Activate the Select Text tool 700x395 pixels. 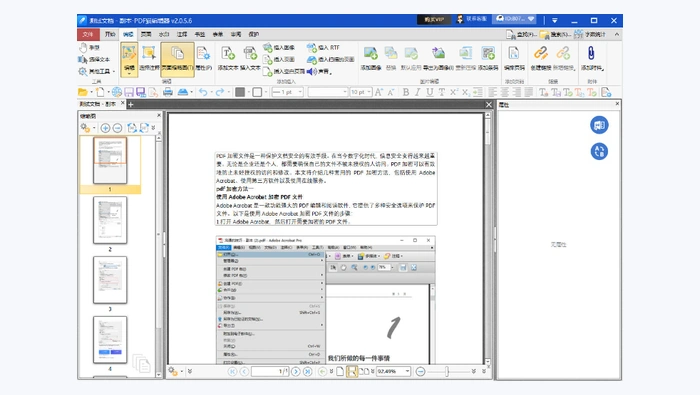tap(94, 59)
